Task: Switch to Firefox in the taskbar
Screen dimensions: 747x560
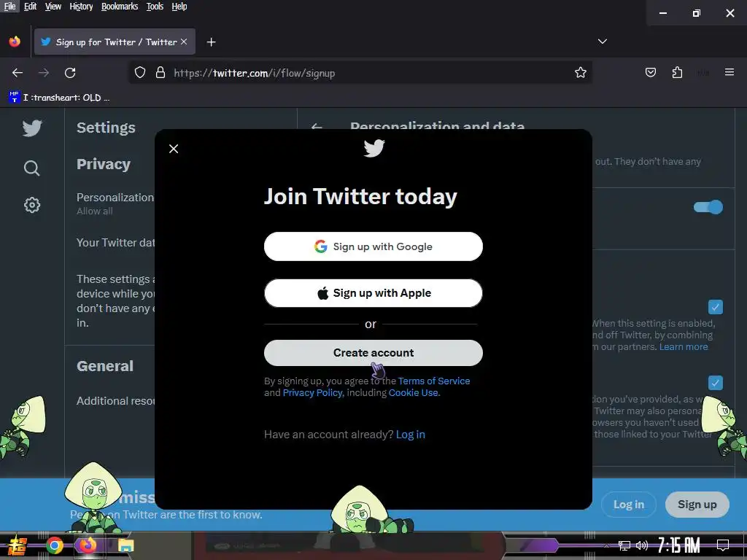Action: [x=88, y=545]
